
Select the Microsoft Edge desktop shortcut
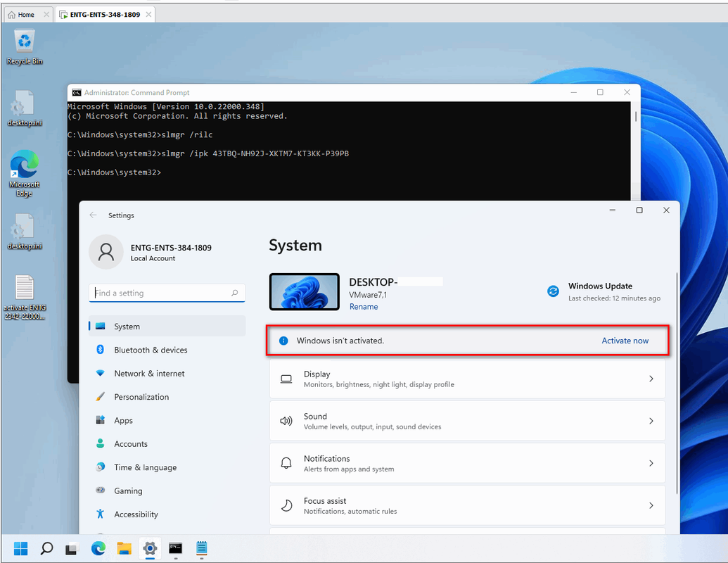pyautogui.click(x=24, y=173)
